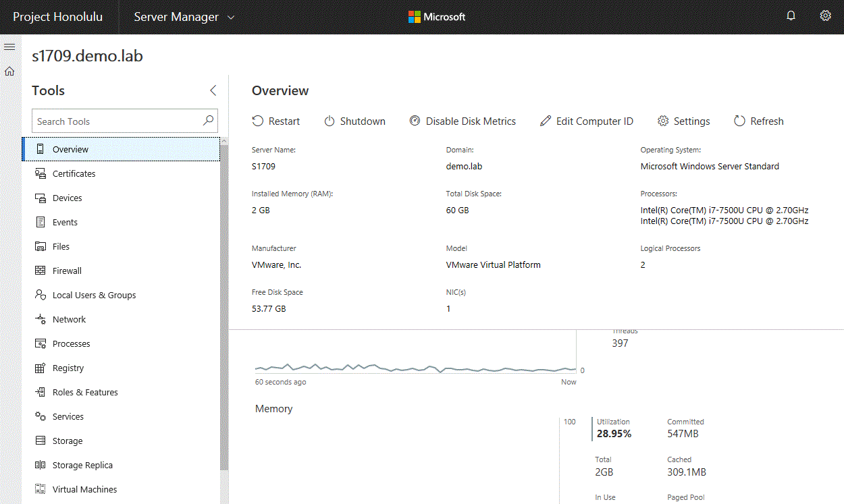844x504 pixels.
Task: Open the Virtual Machines tool
Action: pyautogui.click(x=84, y=489)
